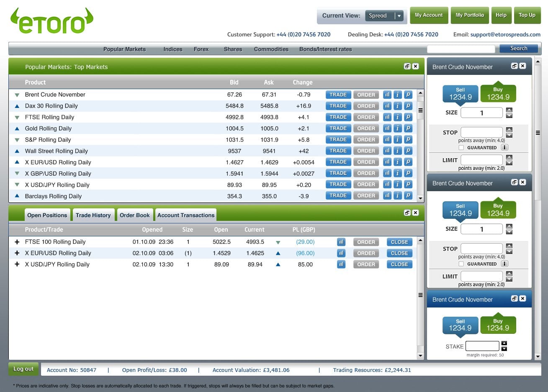Open the Shares menu

[233, 49]
